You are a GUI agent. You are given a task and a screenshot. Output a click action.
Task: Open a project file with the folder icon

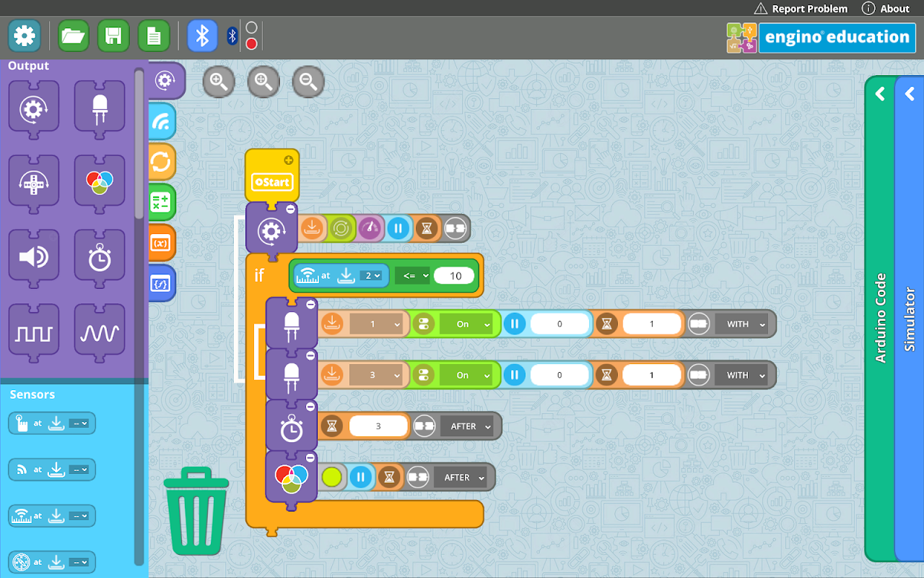73,35
